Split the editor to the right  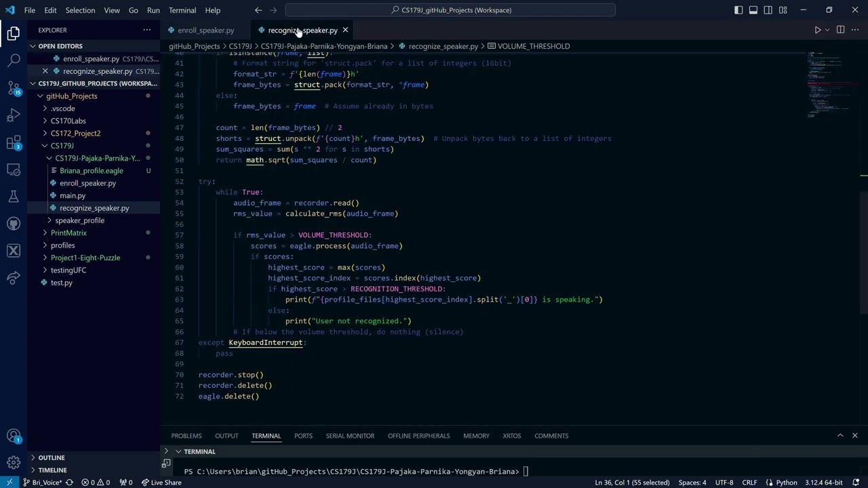click(x=840, y=30)
